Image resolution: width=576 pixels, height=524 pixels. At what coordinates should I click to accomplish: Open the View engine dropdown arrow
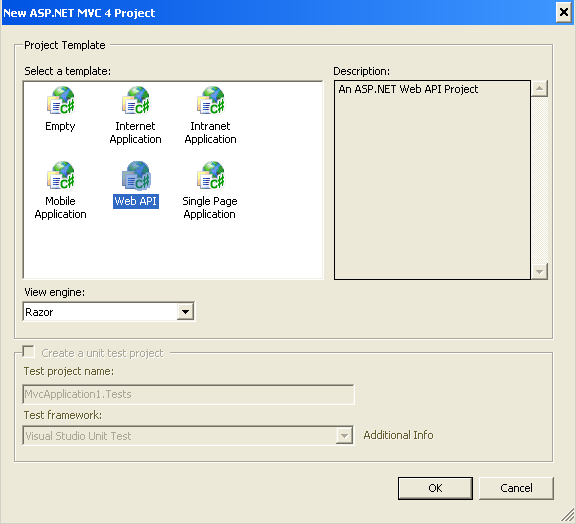(x=186, y=312)
